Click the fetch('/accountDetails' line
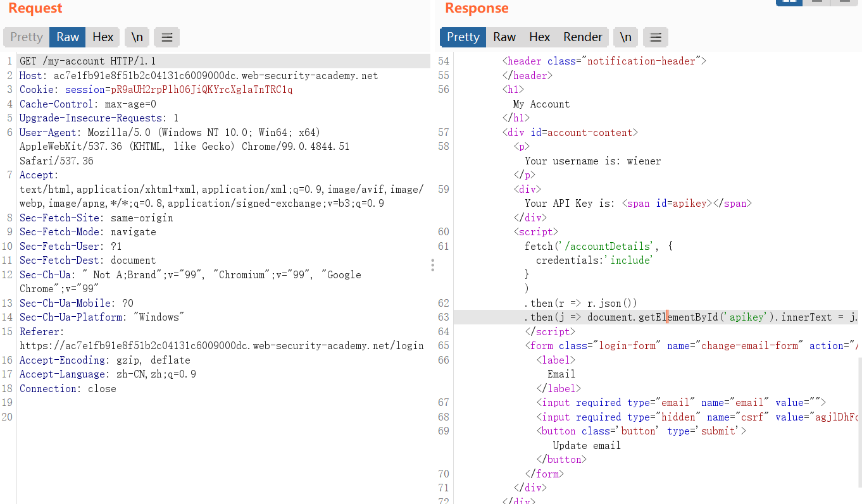 tap(599, 247)
